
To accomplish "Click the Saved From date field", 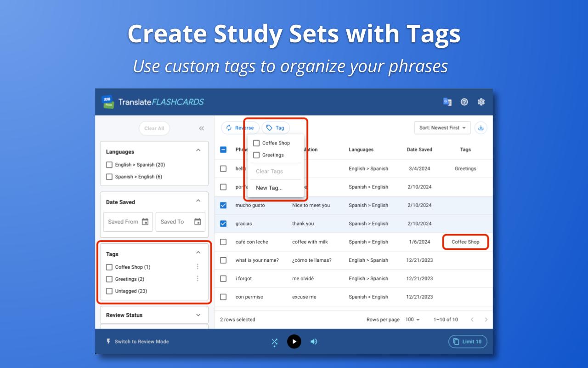I will pyautogui.click(x=128, y=222).
